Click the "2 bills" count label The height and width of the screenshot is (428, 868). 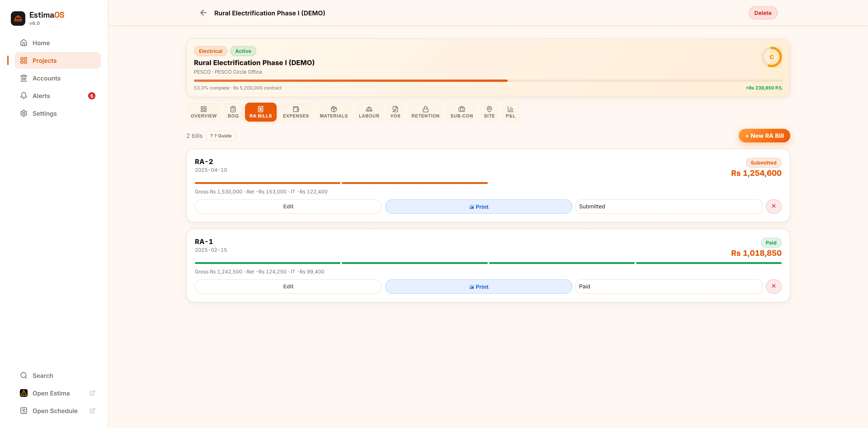tap(194, 136)
